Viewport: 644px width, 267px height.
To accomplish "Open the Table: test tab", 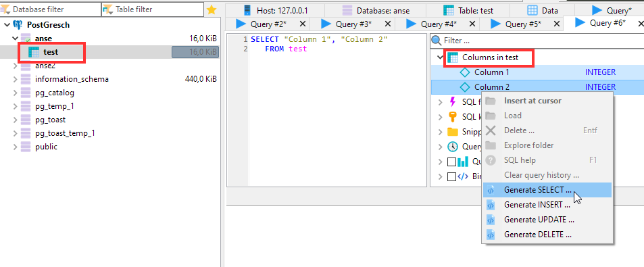I will point(468,10).
